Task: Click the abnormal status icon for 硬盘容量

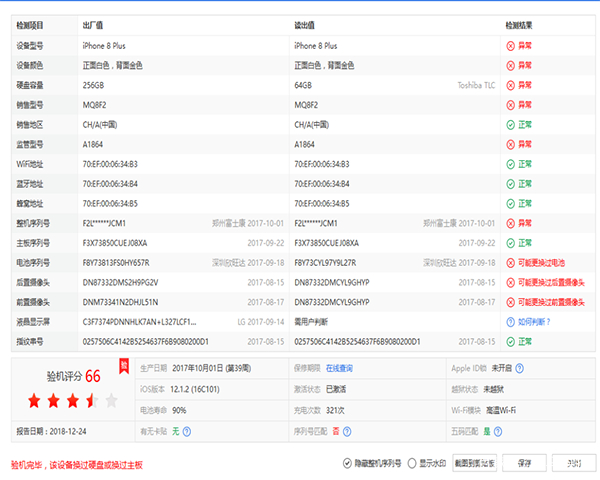Action: (510, 85)
